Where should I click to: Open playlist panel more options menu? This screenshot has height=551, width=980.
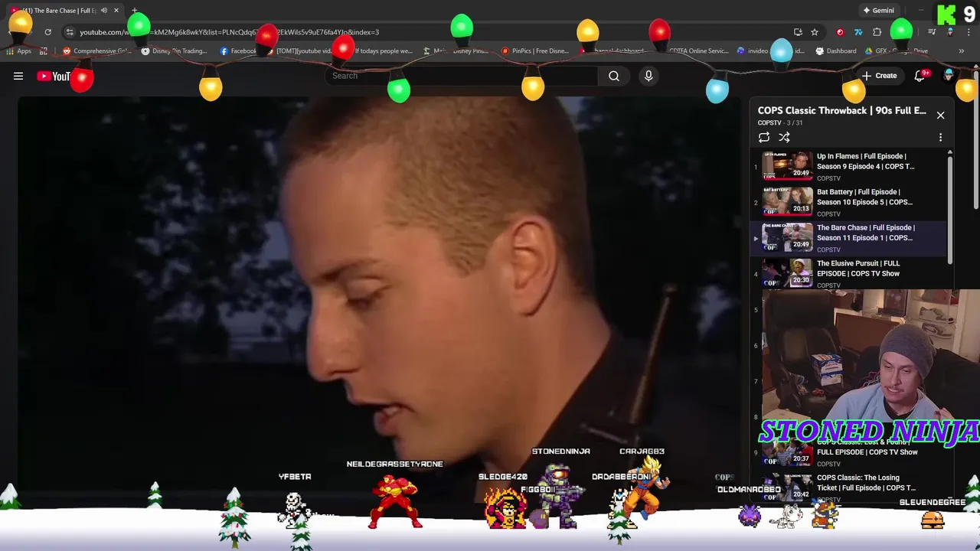(940, 138)
